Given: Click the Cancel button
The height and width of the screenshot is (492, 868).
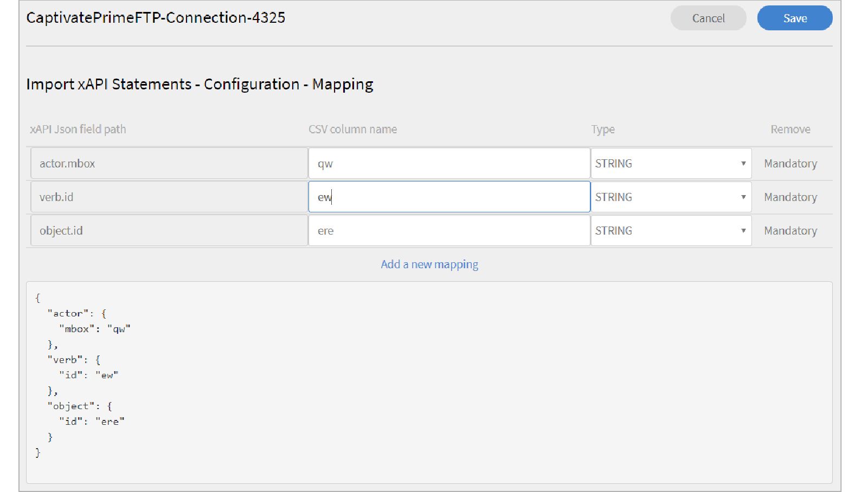Looking at the screenshot, I should pyautogui.click(x=708, y=18).
